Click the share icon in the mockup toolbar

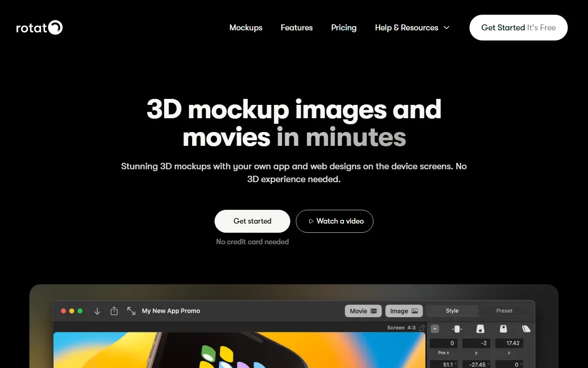[114, 311]
